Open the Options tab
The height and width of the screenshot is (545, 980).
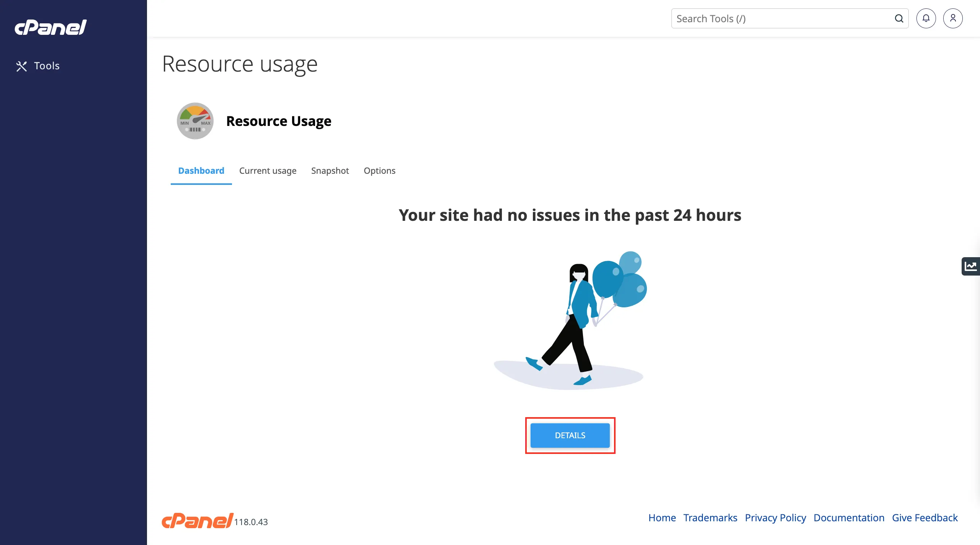[379, 171]
